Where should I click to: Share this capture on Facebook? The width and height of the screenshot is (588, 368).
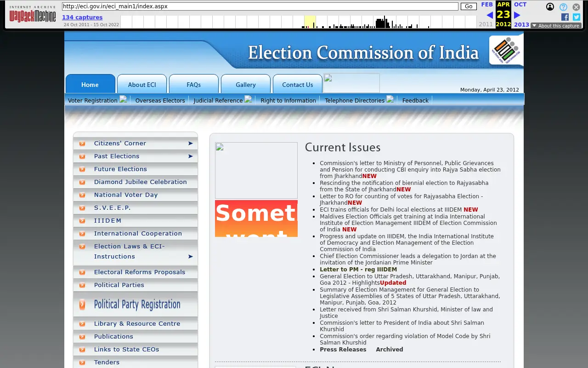pos(565,17)
